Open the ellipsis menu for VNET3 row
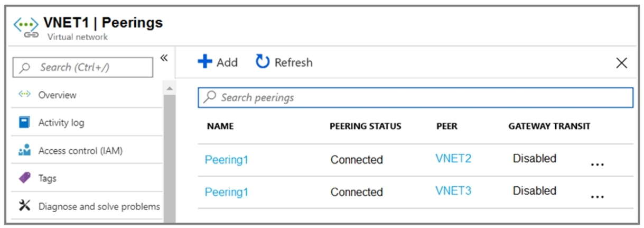Viewport: 644px width, 228px height. 597,197
